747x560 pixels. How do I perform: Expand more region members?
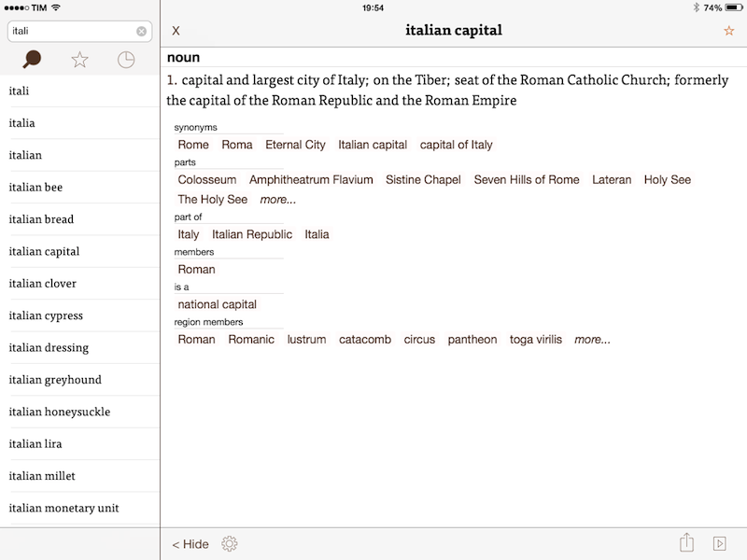click(592, 340)
